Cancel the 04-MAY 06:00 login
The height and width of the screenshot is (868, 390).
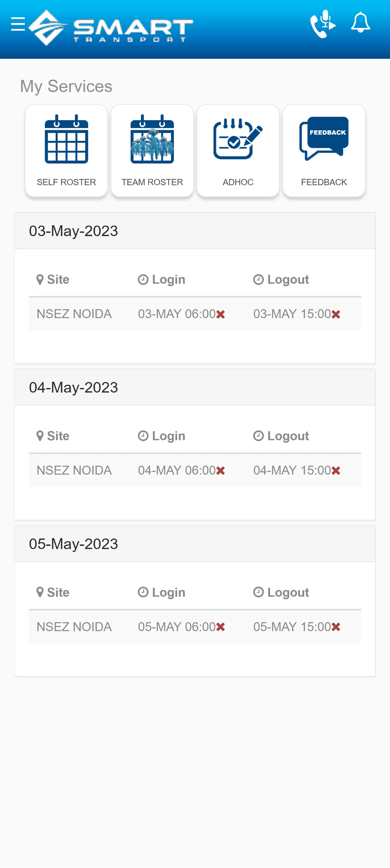click(x=220, y=471)
